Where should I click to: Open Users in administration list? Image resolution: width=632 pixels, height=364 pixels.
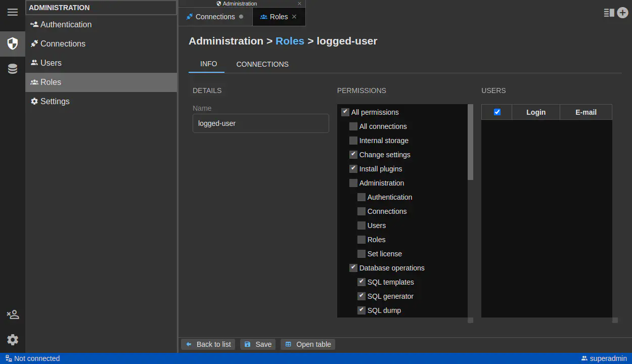click(x=101, y=63)
